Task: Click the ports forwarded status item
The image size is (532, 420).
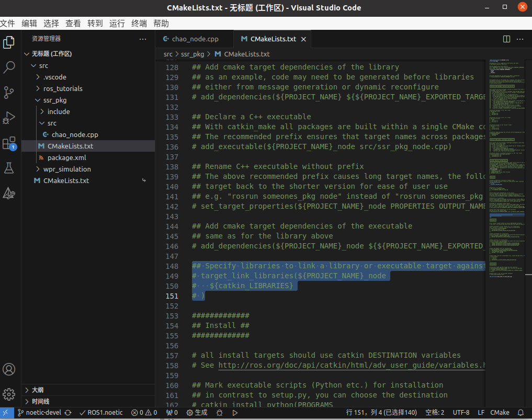Action: coord(172,413)
